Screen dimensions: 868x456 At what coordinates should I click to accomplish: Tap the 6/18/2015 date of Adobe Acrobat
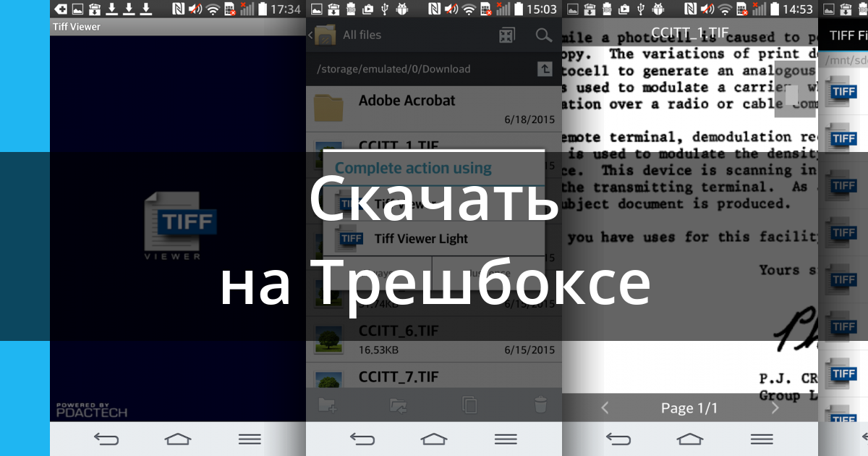530,119
